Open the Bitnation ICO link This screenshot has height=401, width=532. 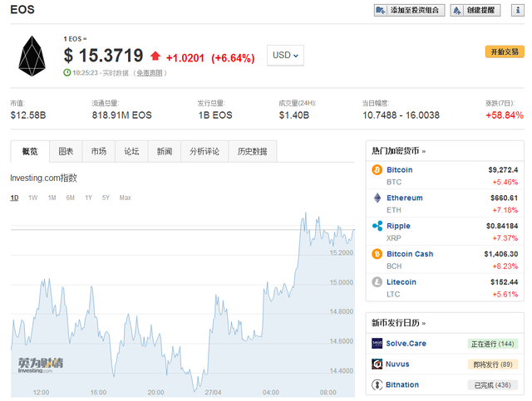coord(402,384)
